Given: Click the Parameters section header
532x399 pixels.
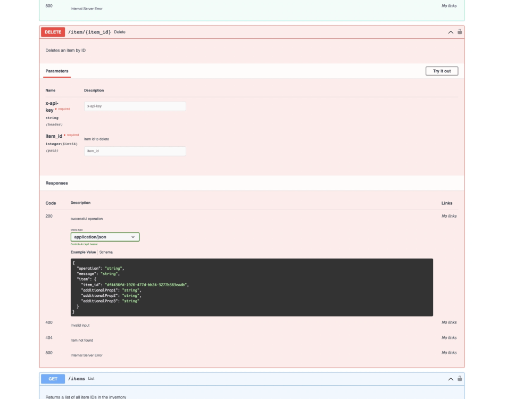Looking at the screenshot, I should tap(57, 71).
